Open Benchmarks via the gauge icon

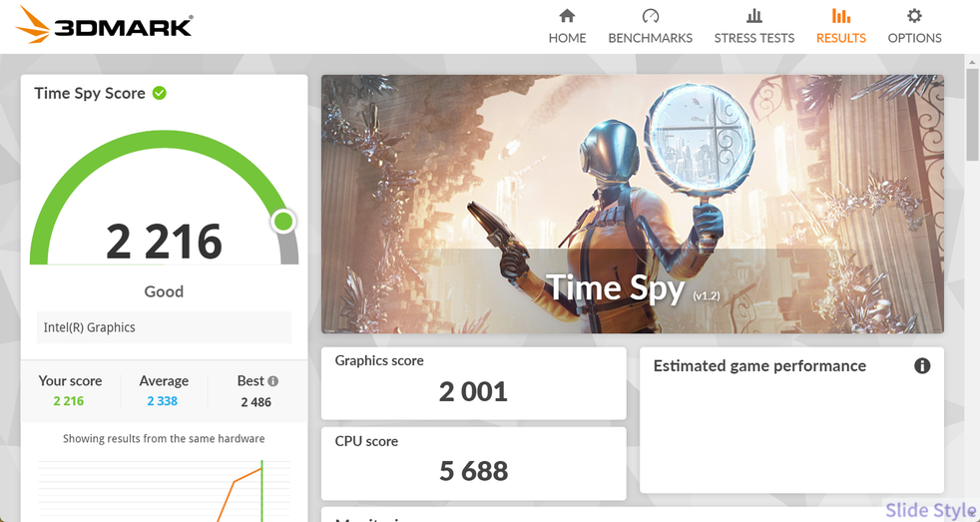(650, 16)
